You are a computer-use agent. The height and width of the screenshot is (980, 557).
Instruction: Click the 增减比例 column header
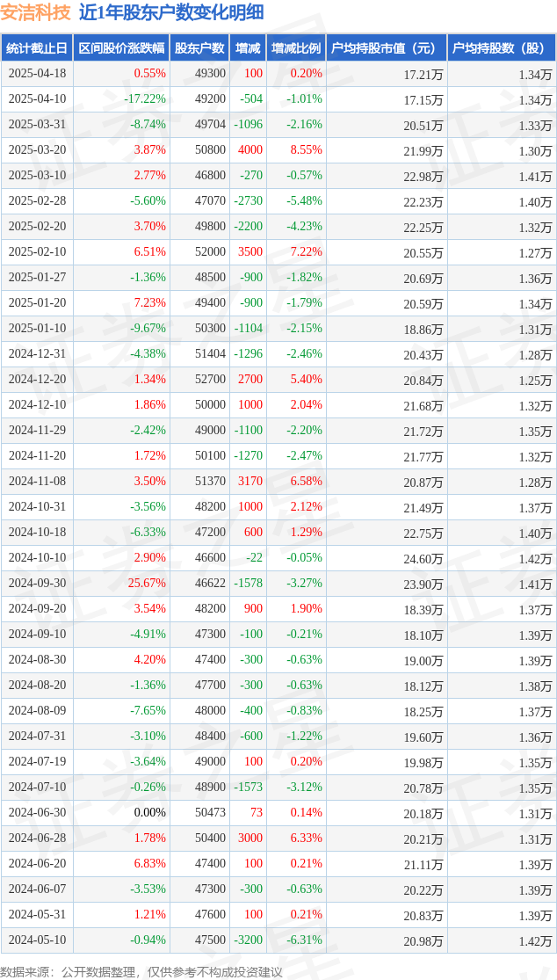(297, 47)
